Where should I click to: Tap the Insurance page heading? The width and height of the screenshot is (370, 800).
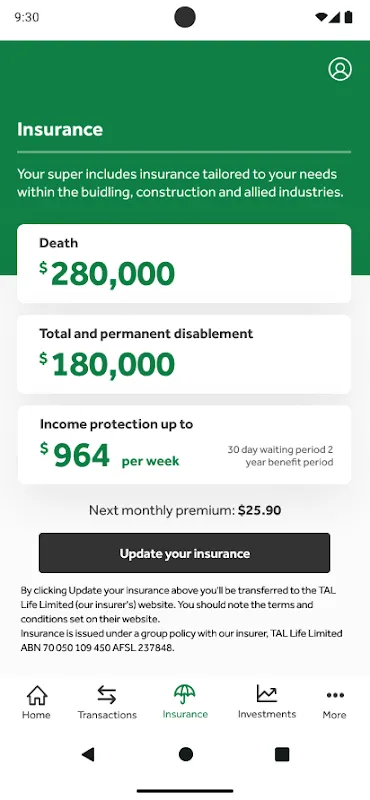pyautogui.click(x=60, y=129)
